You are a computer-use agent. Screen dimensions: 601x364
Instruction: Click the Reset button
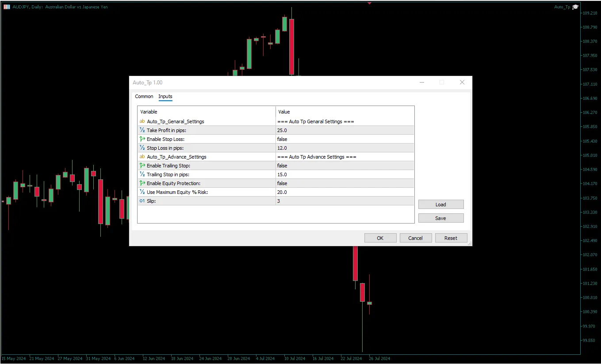tap(451, 238)
